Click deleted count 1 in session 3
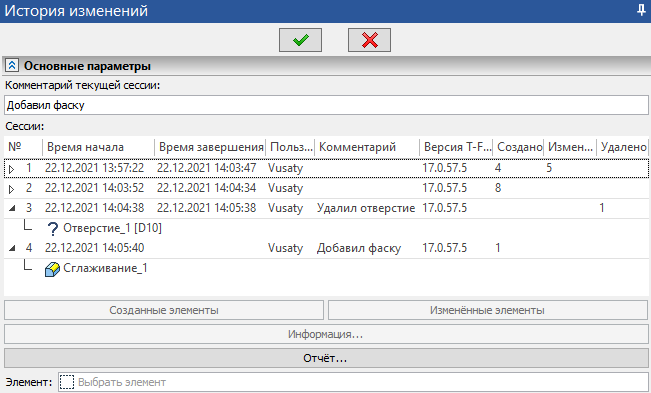The width and height of the screenshot is (651, 393). point(602,208)
